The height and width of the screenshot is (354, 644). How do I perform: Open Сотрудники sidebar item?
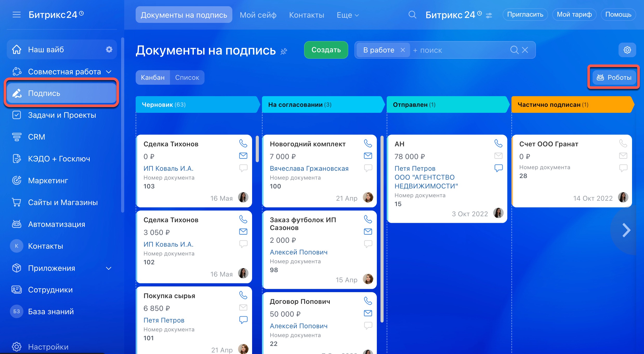pyautogui.click(x=62, y=290)
